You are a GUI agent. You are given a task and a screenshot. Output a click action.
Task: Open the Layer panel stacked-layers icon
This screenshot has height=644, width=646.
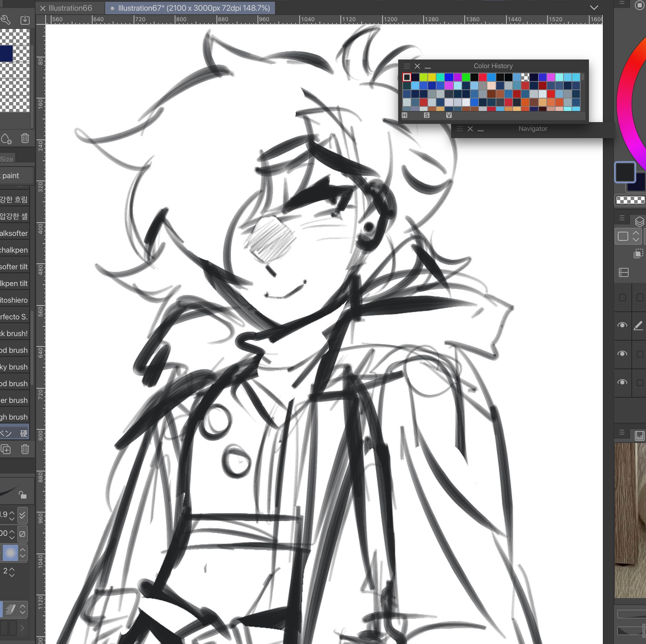pos(639,222)
